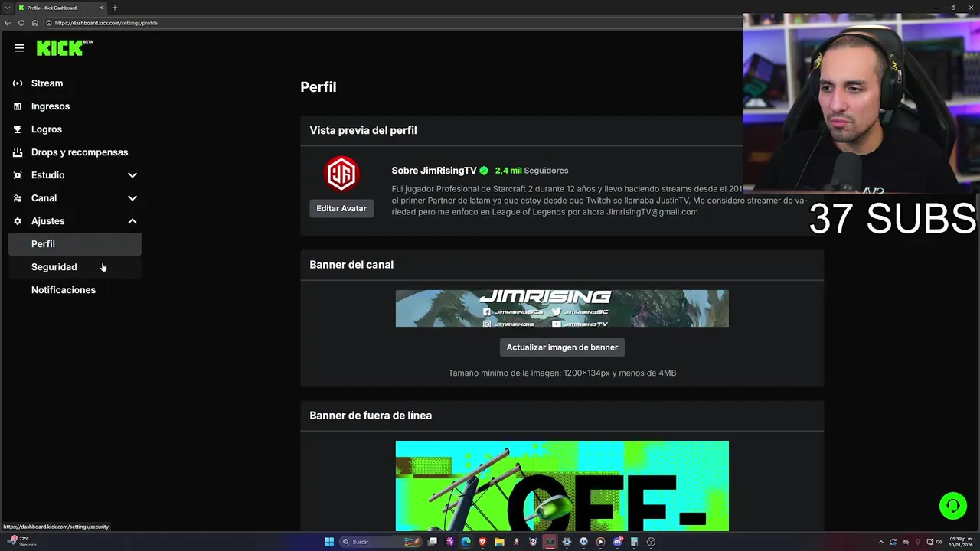The image size is (980, 551).
Task: Open the hamburger menu beside the Kick logo
Action: tap(20, 48)
